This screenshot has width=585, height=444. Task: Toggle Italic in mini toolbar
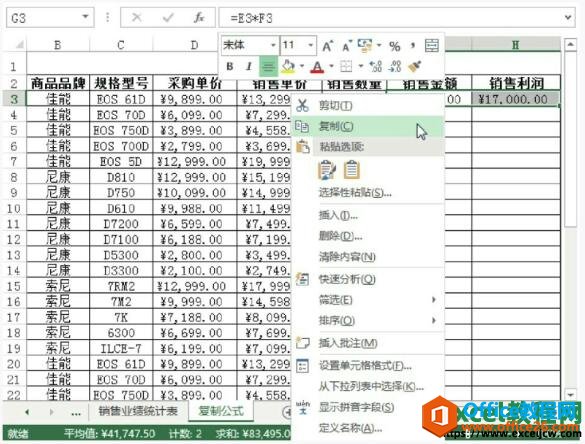point(248,66)
